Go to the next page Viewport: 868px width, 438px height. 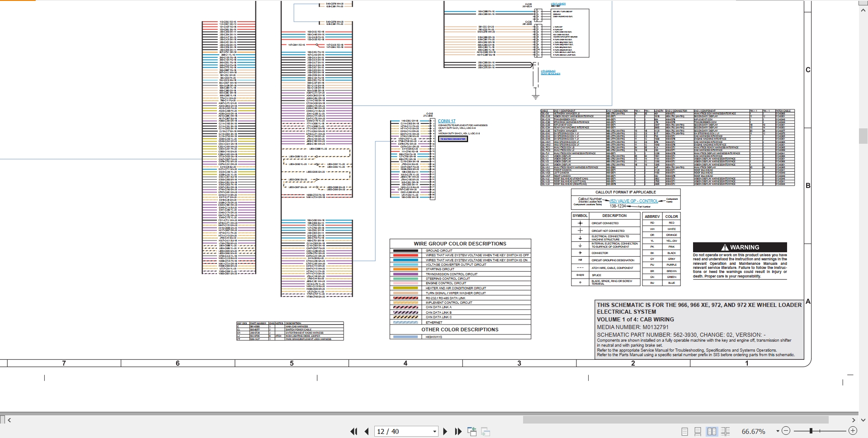tap(445, 432)
